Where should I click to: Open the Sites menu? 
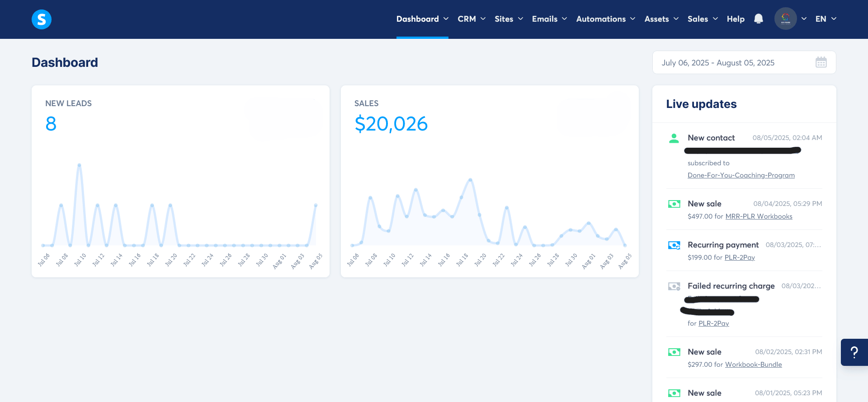pos(508,19)
